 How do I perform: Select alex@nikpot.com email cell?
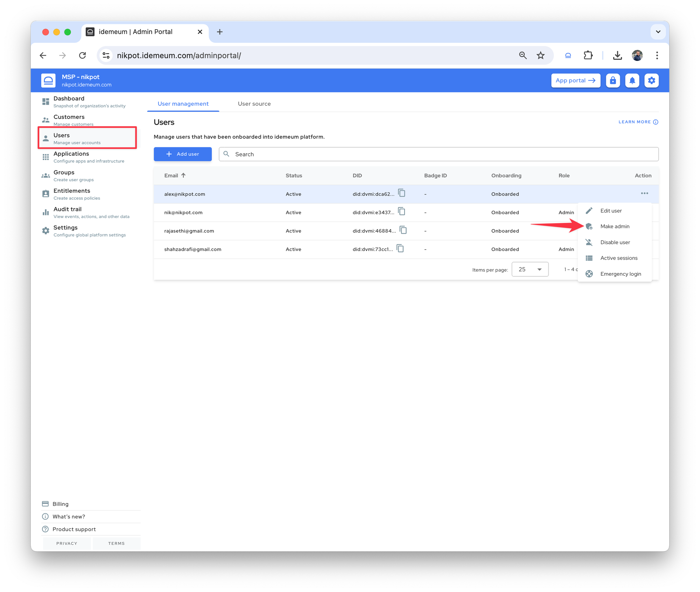[184, 194]
